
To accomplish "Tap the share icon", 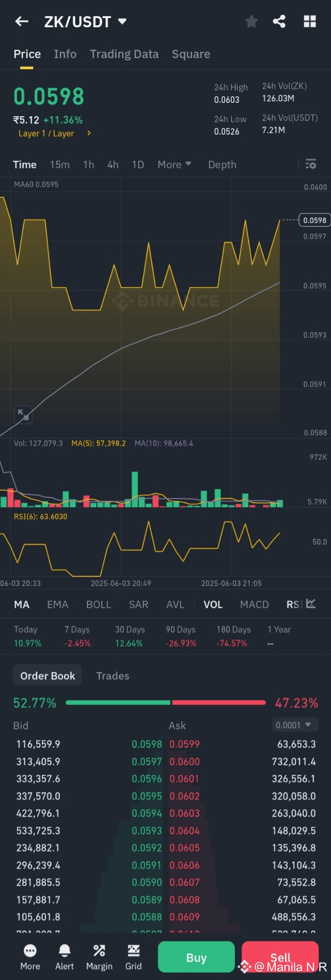I will click(x=279, y=21).
